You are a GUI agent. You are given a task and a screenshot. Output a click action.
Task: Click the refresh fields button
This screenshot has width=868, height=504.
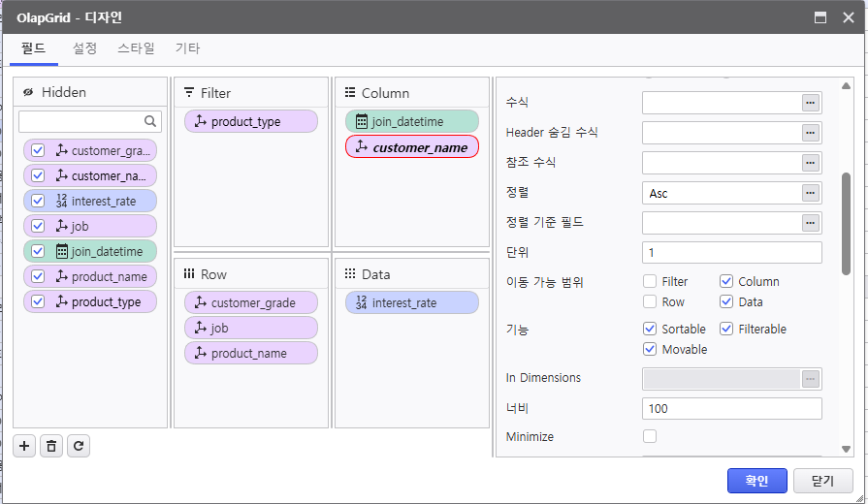[x=79, y=446]
